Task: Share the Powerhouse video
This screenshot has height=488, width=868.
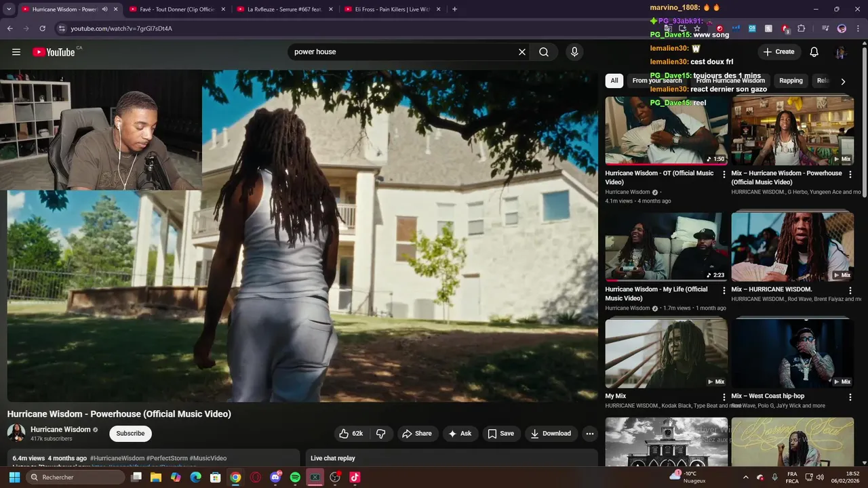Action: (x=416, y=434)
